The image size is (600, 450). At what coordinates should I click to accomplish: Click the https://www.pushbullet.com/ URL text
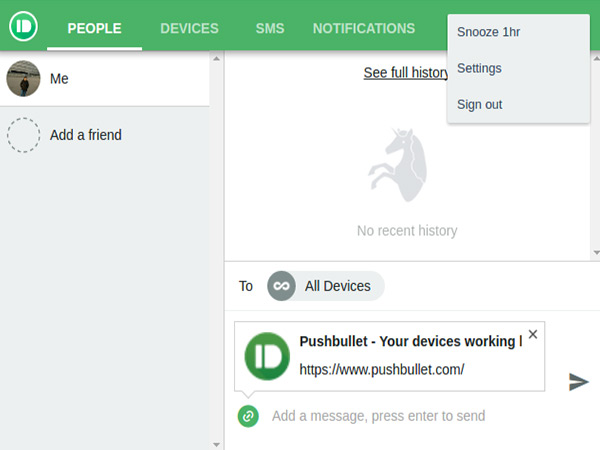coord(382,370)
